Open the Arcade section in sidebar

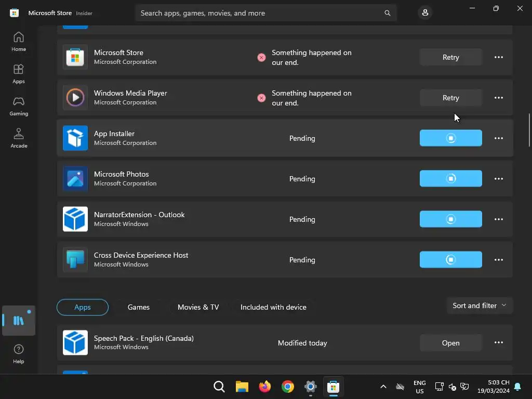point(19,138)
